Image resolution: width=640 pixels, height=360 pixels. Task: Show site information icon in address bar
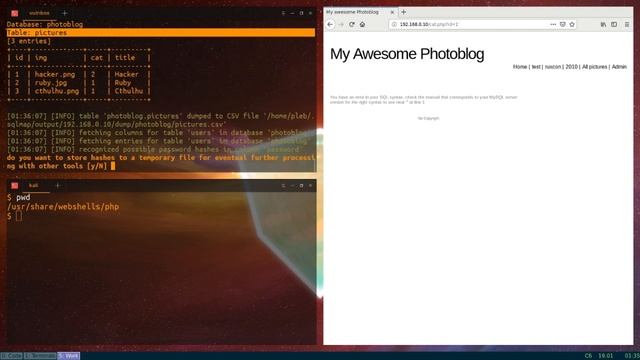coord(394,24)
